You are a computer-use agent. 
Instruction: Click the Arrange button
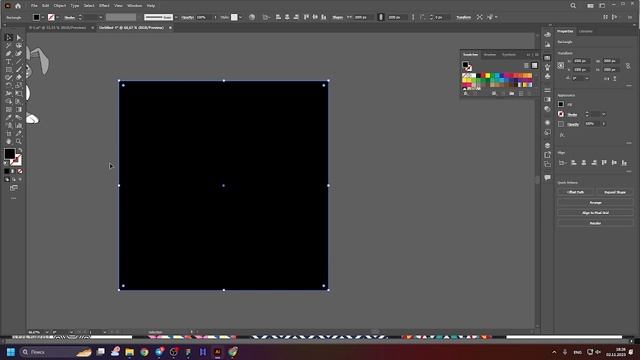596,202
